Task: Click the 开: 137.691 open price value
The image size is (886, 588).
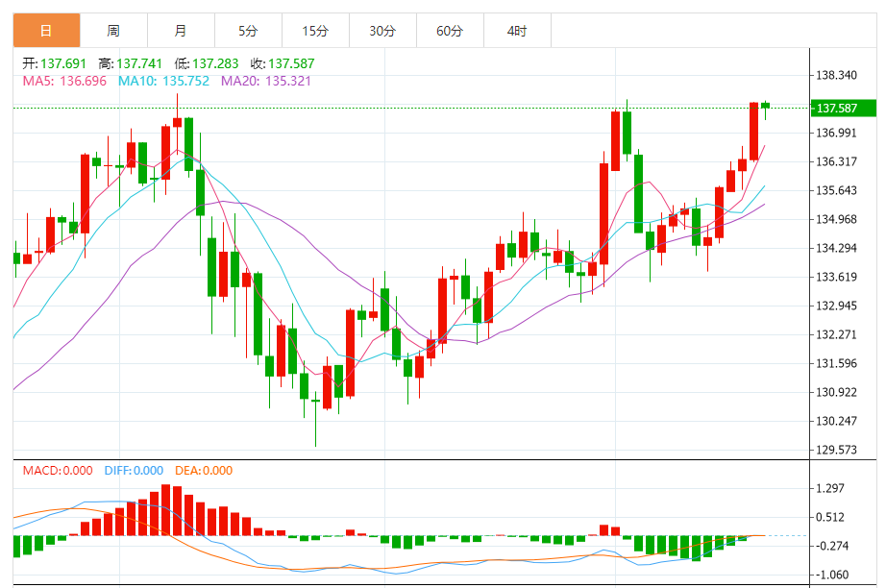Action: (x=54, y=63)
